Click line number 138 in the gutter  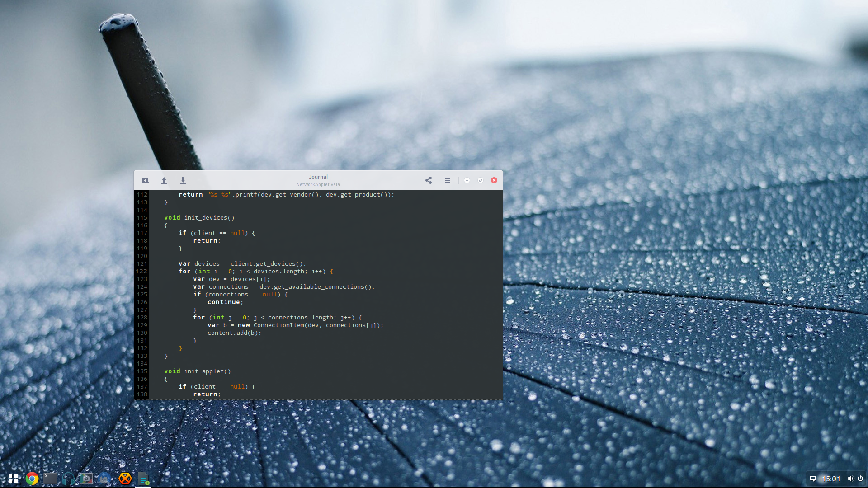(x=142, y=394)
